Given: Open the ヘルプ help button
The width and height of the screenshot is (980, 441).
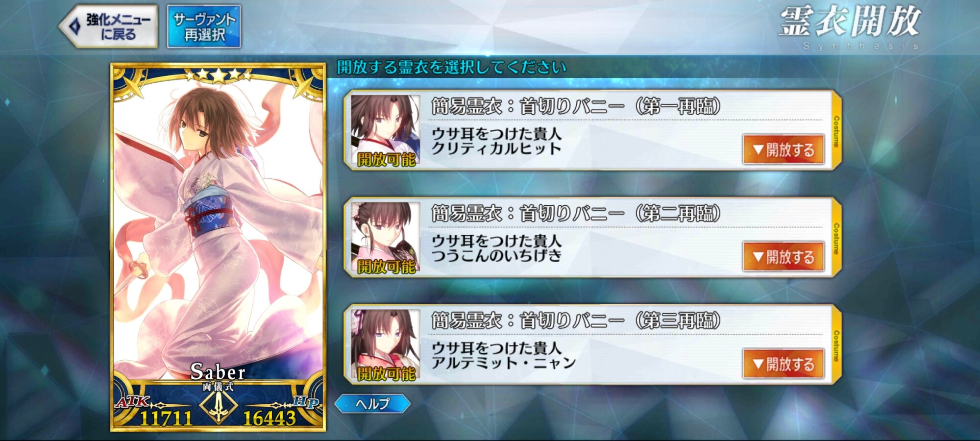Looking at the screenshot, I should tap(372, 404).
